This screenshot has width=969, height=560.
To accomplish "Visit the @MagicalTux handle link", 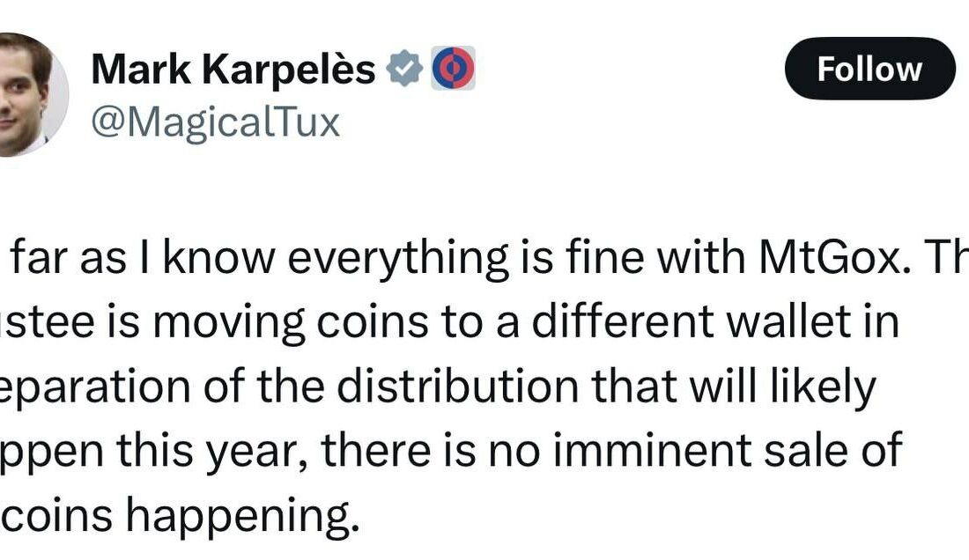I will pos(216,122).
